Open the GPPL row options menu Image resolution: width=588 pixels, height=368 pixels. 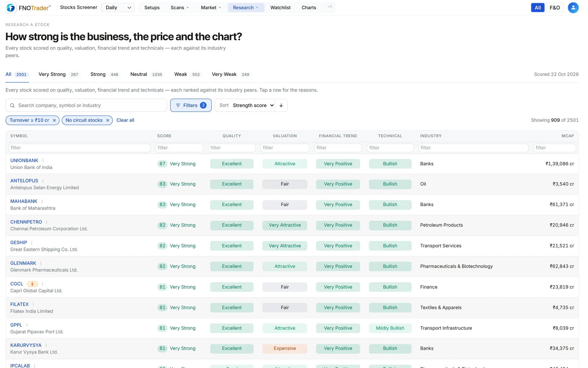tap(27, 325)
